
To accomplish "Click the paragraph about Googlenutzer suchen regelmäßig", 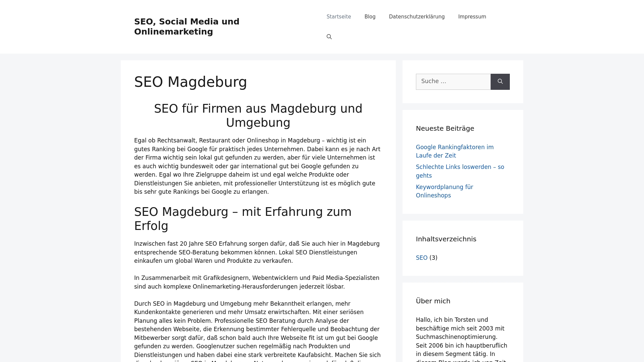I will [257, 328].
